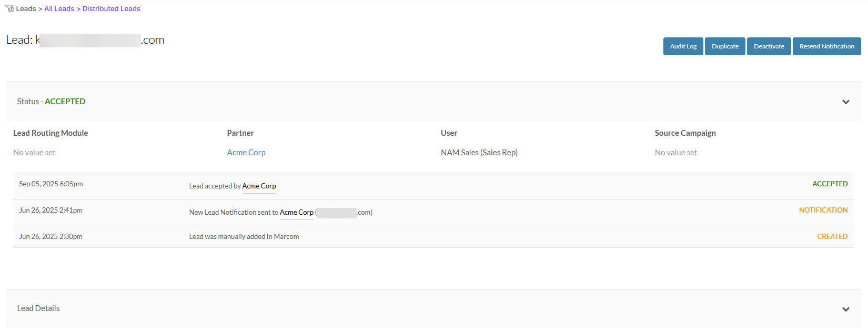Select NAM Sales (Sales Rep) value
The height and width of the screenshot is (330, 868).
pos(479,153)
